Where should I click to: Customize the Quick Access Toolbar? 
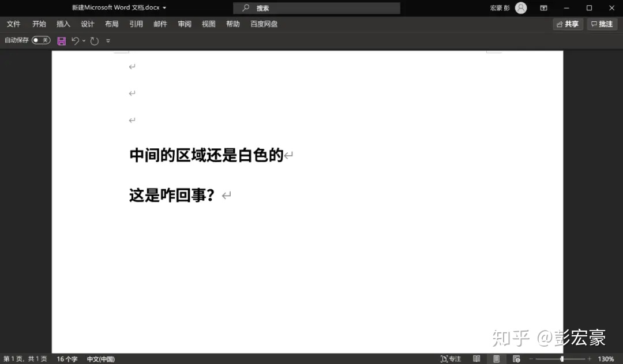(108, 40)
